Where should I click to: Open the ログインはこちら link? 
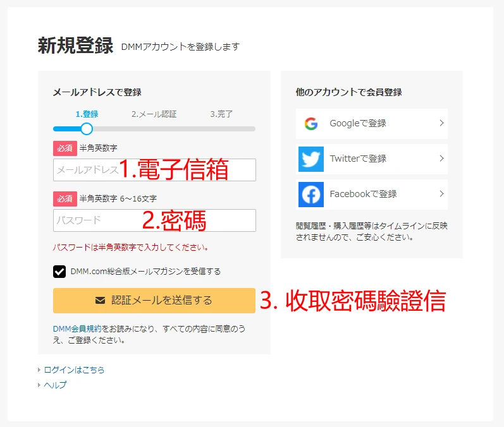tap(74, 370)
